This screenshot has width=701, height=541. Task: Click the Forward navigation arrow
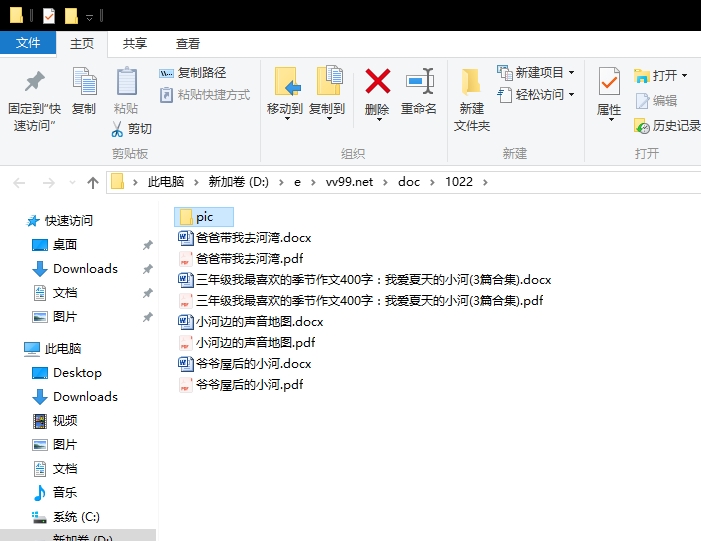[48, 182]
